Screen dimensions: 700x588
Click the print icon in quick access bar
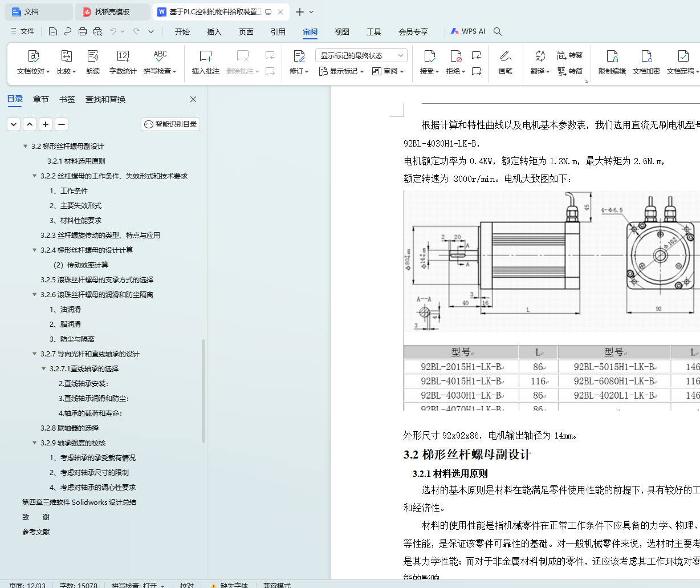coord(83,31)
